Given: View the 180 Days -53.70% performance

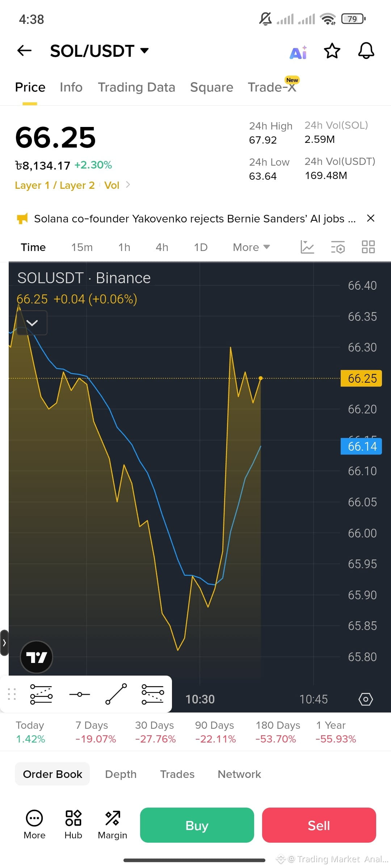Looking at the screenshot, I should pos(277,732).
